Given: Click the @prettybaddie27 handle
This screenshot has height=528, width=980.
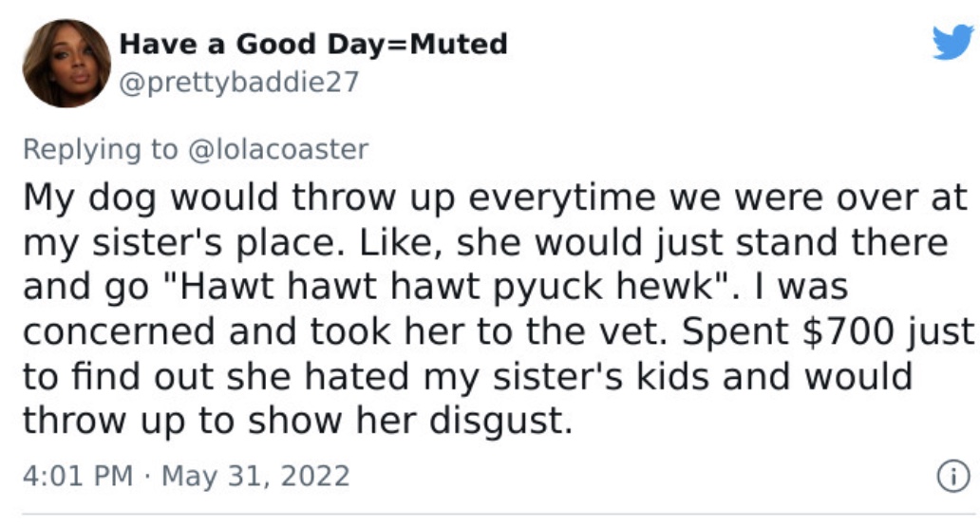Looking at the screenshot, I should [239, 82].
